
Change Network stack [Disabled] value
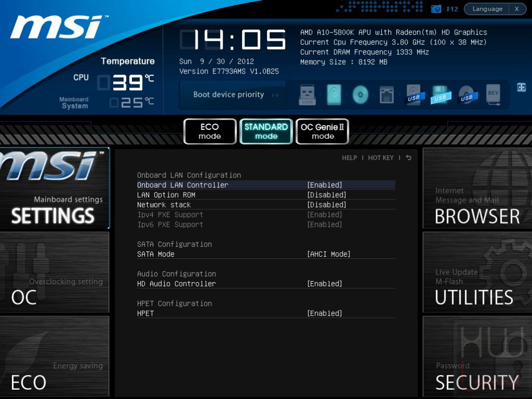[x=327, y=204]
